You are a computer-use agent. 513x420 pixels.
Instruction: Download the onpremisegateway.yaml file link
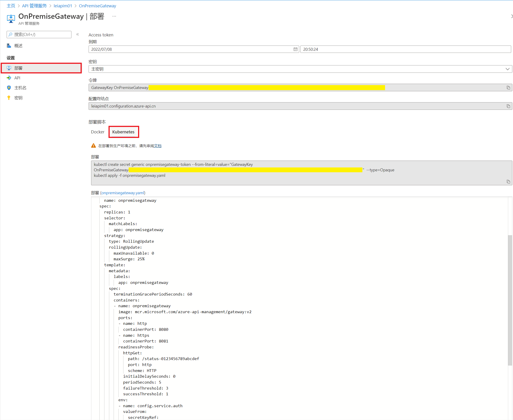[123, 193]
